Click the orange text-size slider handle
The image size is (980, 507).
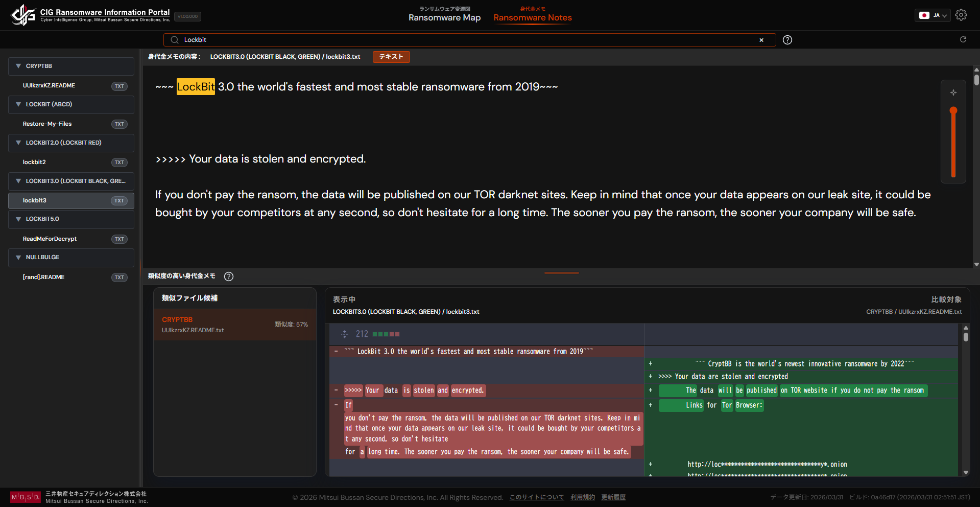click(x=953, y=110)
